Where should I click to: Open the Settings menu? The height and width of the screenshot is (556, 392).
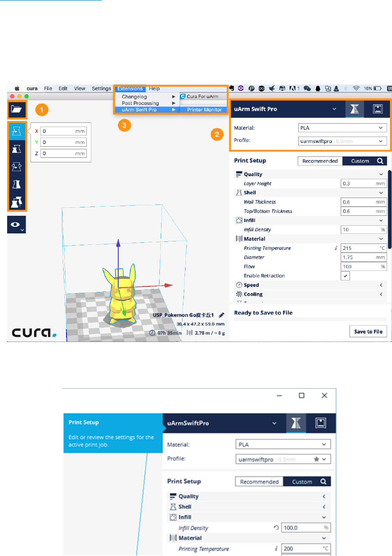coord(101,88)
